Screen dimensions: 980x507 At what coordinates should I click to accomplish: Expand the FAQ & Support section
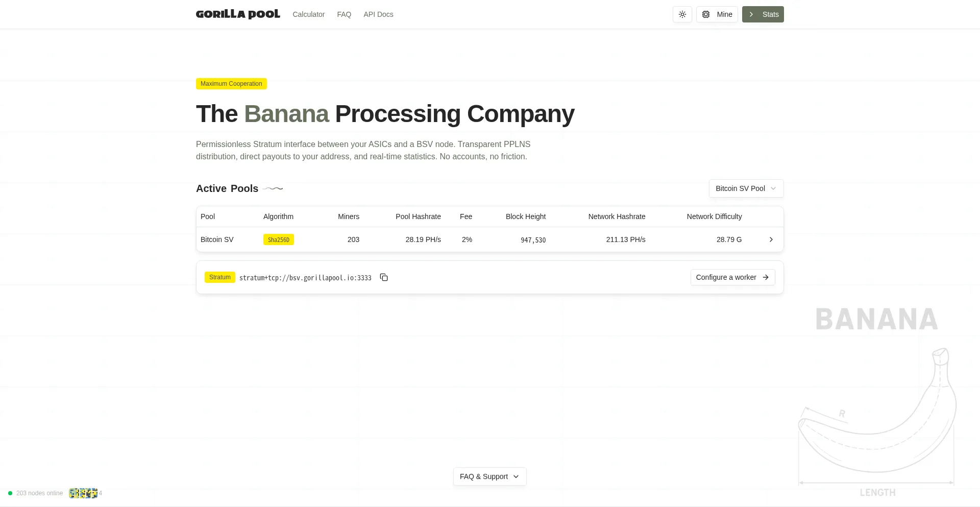[489, 476]
